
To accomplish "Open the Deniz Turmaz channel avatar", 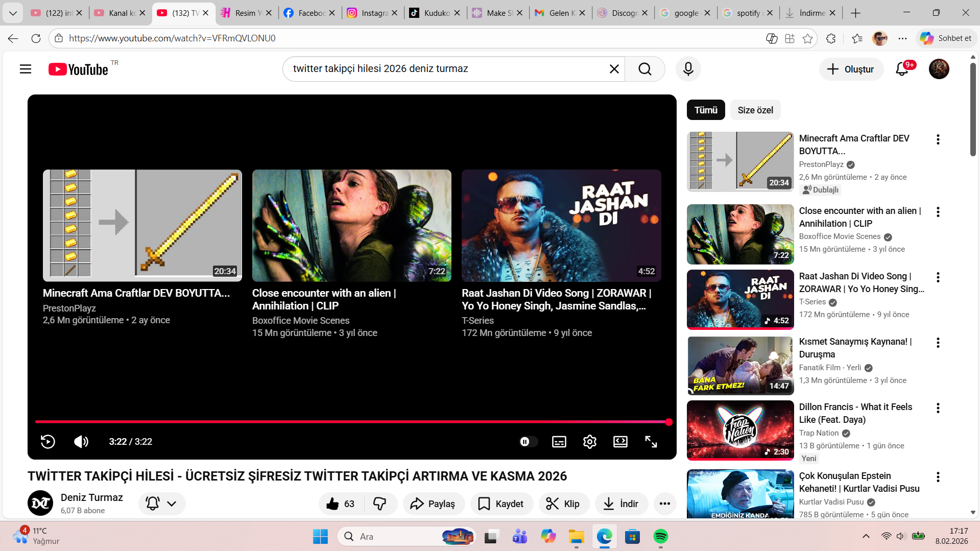I will [40, 503].
